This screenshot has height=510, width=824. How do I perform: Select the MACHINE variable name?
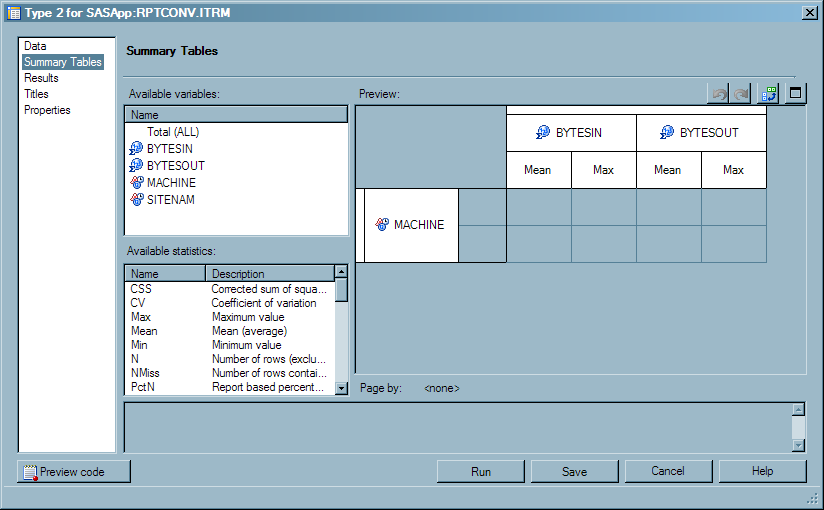point(171,182)
